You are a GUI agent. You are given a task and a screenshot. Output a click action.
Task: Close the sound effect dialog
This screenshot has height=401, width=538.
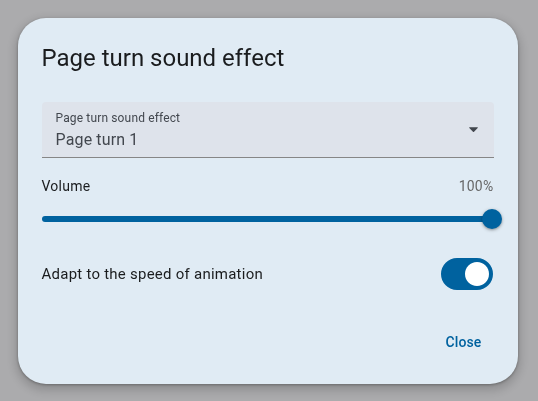463,342
